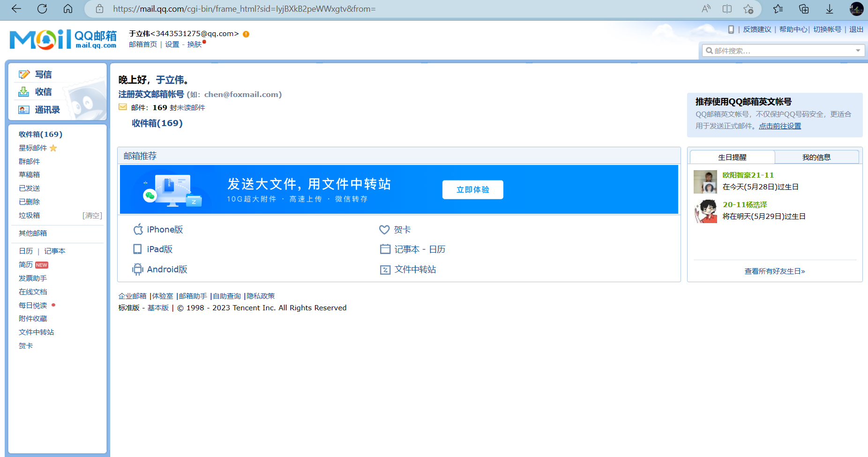The width and height of the screenshot is (868, 457).
Task: Click 退出 to log out
Action: 856,30
